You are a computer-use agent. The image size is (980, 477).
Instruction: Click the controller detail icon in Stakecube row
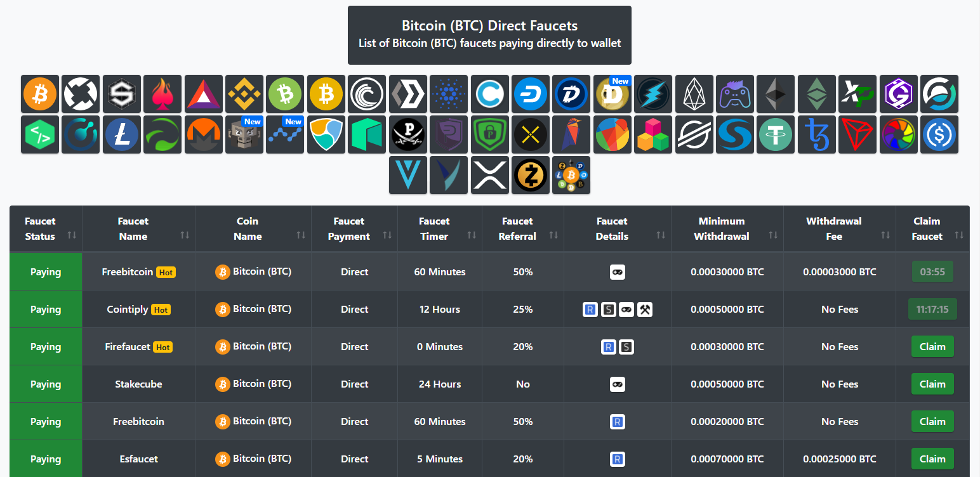pyautogui.click(x=618, y=384)
